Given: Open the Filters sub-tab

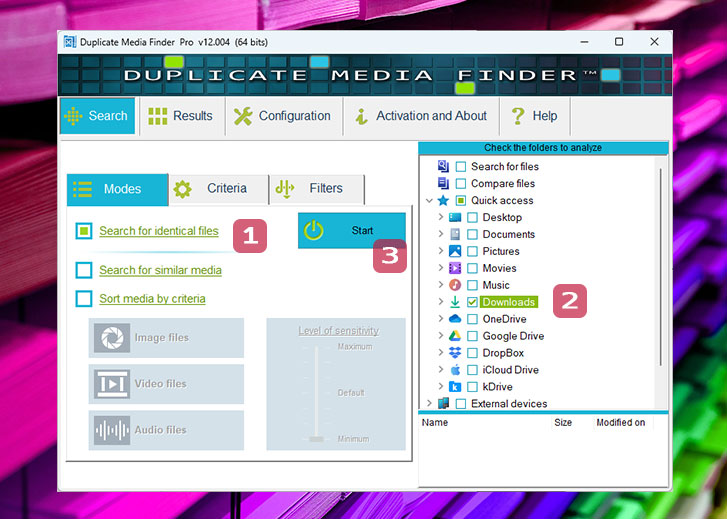Looking at the screenshot, I should coord(317,189).
